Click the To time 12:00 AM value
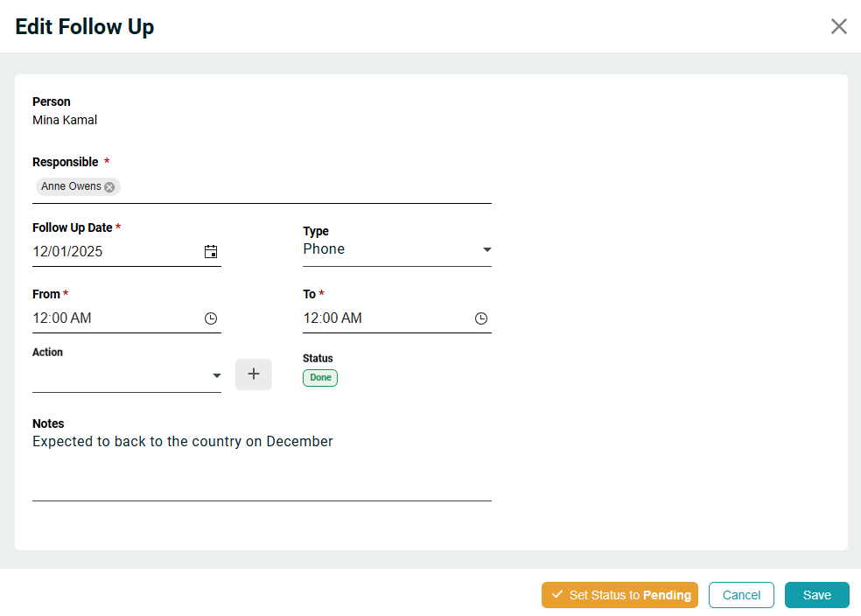861x616 pixels. (x=332, y=318)
